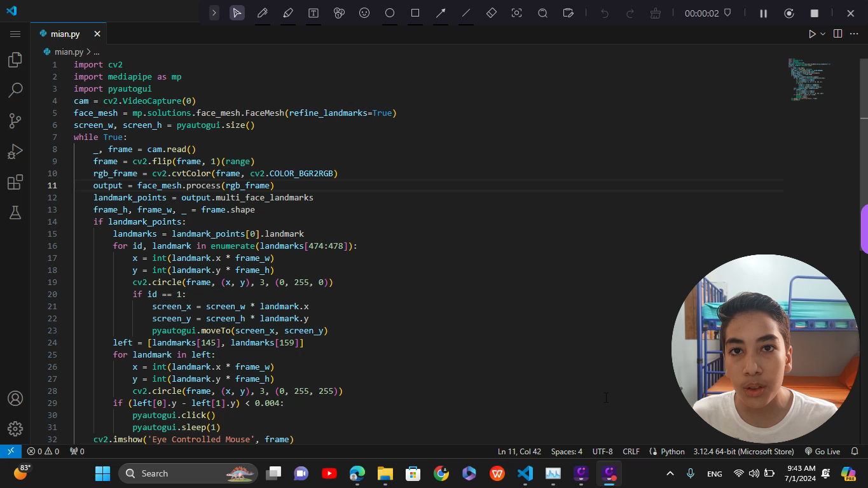
Task: Pause the screen recording
Action: pyautogui.click(x=763, y=13)
